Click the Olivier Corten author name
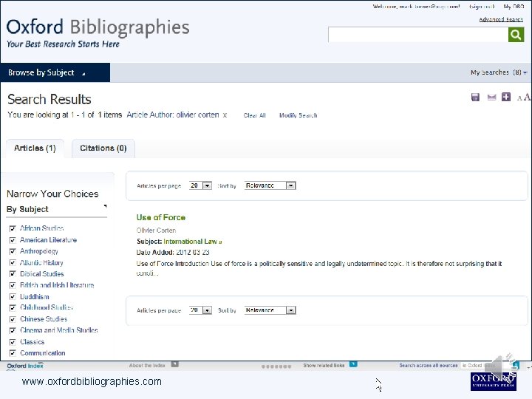Image resolution: width=532 pixels, height=399 pixels. tap(156, 231)
